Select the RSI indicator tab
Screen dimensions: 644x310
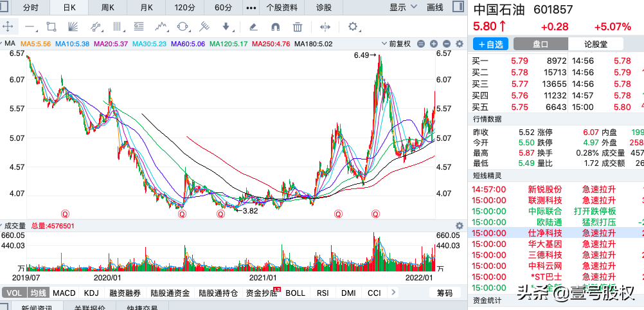click(323, 293)
